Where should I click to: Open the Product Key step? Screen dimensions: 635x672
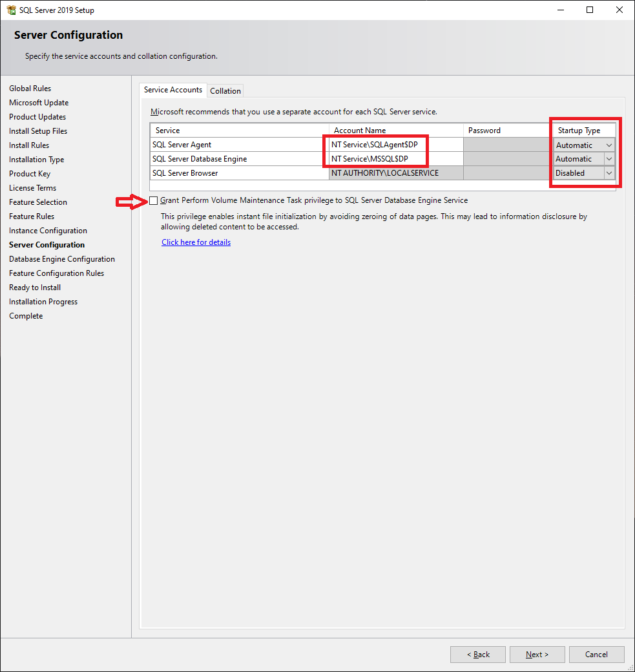point(29,173)
